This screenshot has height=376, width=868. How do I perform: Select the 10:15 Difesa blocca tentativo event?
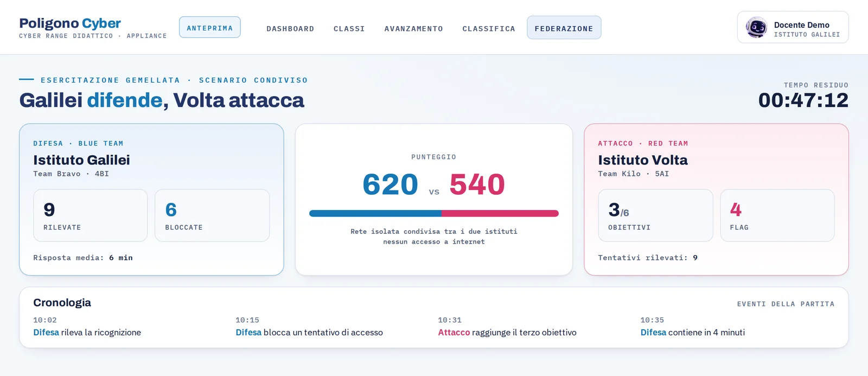309,327
